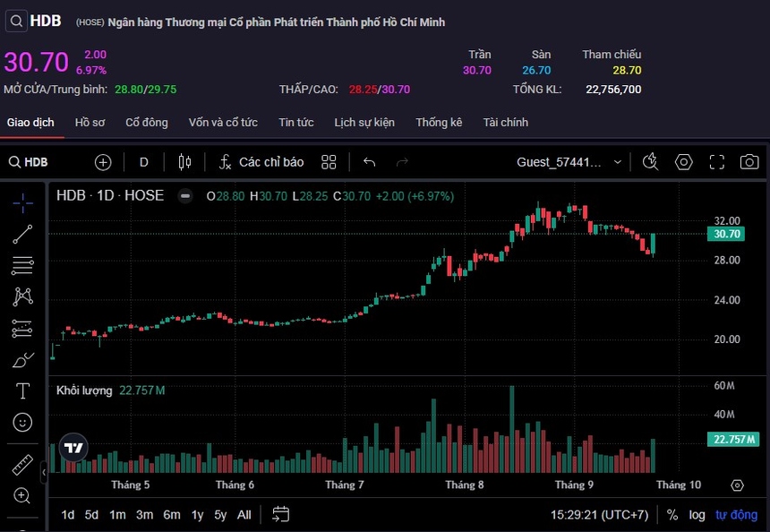Set time range to 6m

tap(172, 515)
